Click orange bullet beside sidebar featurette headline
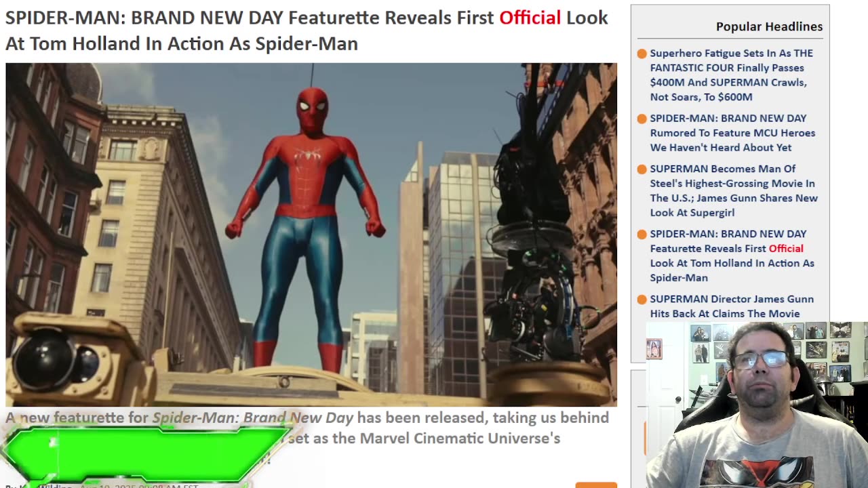Image resolution: width=868 pixels, height=488 pixels. point(642,235)
